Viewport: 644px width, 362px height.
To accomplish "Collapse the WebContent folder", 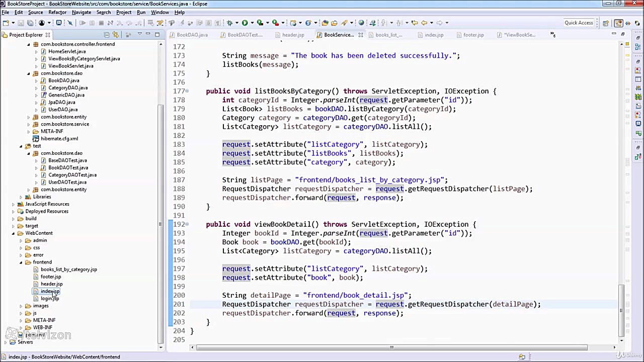I will click(x=14, y=233).
